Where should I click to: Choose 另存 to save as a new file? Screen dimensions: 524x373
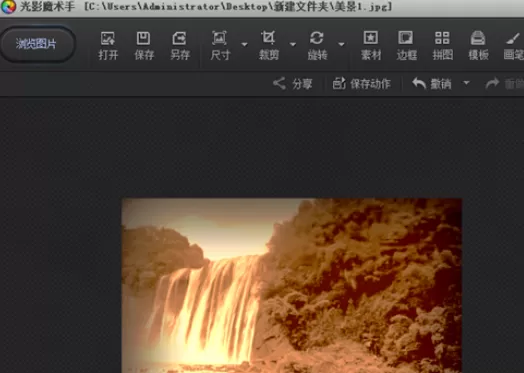pos(180,46)
